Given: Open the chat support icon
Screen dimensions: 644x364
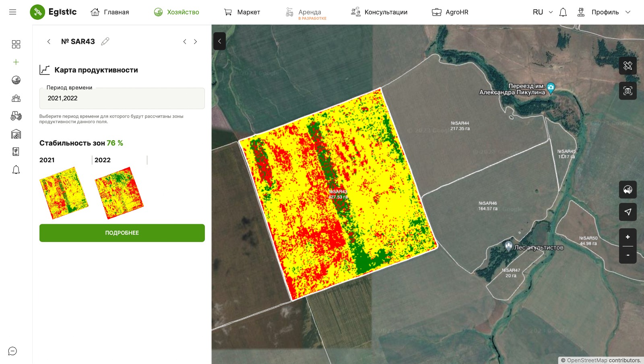Looking at the screenshot, I should tap(13, 351).
